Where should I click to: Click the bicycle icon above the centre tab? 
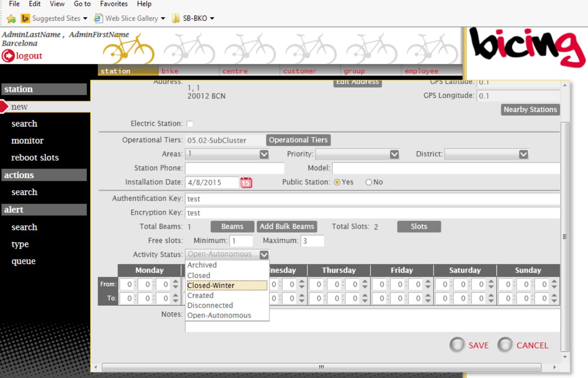(250, 49)
